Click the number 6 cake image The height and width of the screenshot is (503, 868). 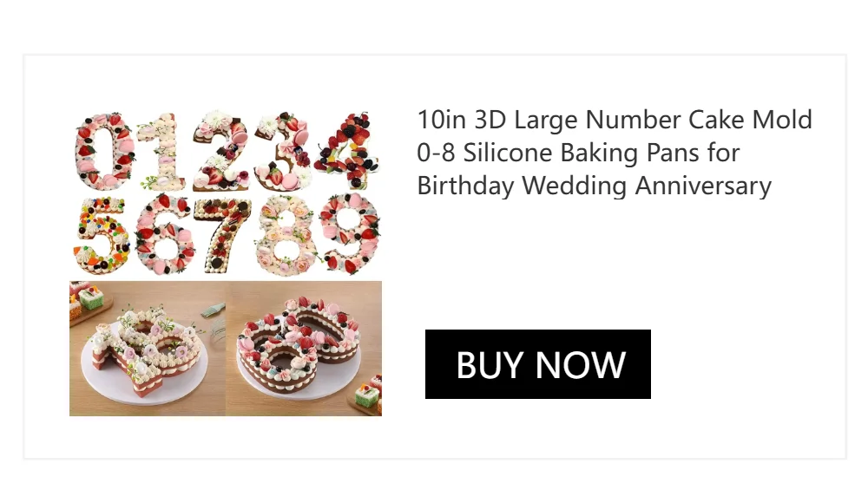coord(166,234)
